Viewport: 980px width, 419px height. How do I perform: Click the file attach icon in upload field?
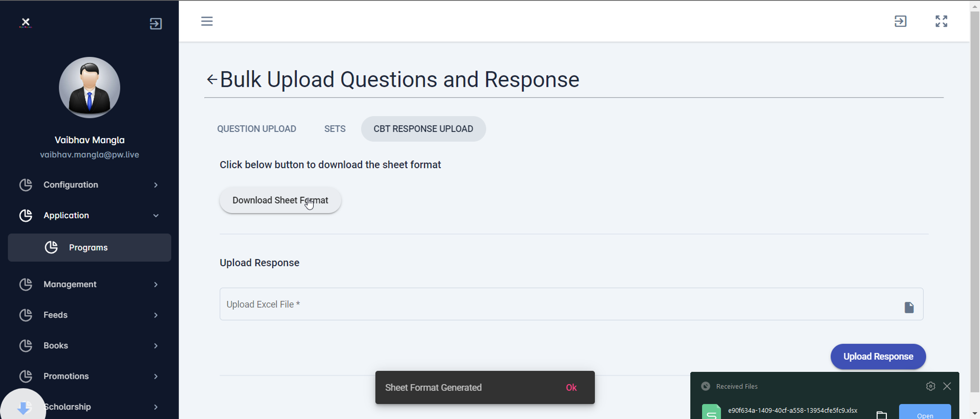(909, 307)
